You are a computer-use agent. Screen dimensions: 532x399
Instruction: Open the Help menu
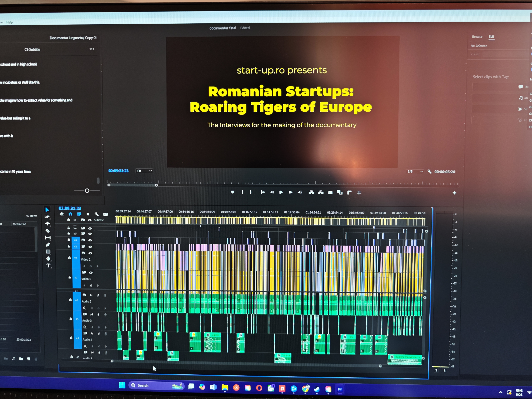pyautogui.click(x=9, y=22)
